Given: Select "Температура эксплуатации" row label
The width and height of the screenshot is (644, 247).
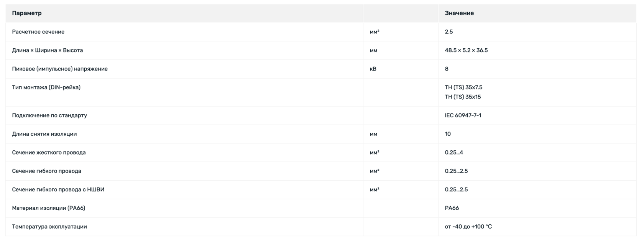Looking at the screenshot, I should click(x=49, y=227).
